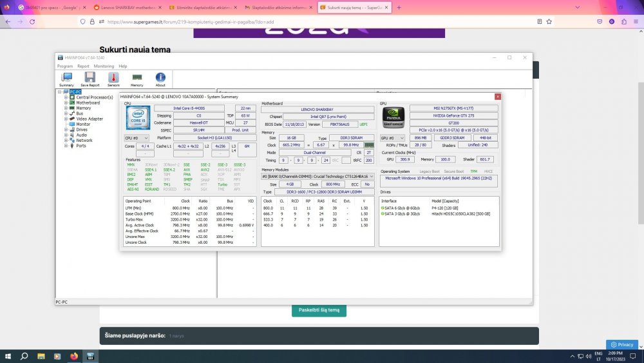Click the SATA 6 Gb/s drive status icon
This screenshot has height=363, width=644.
(x=383, y=208)
